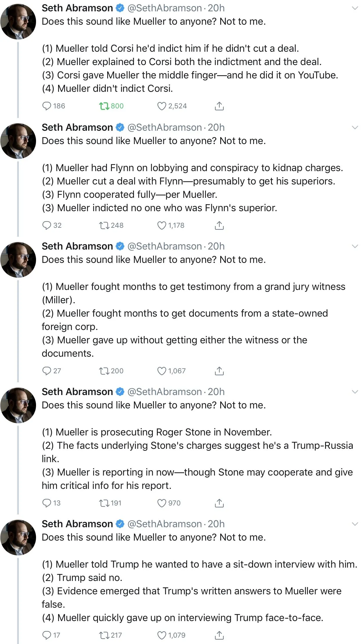Like the Flynn tweet with 1,178 likes

tap(162, 225)
